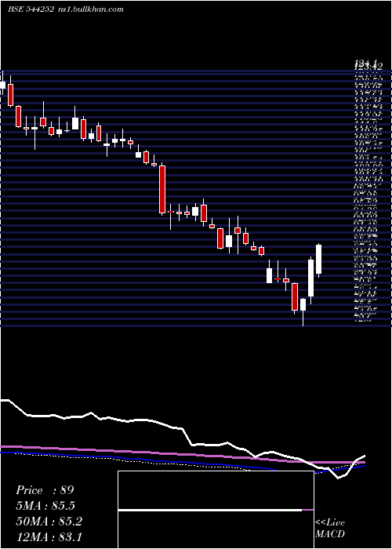Click the last white candle on the right
The image size is (392, 549).
click(x=318, y=260)
